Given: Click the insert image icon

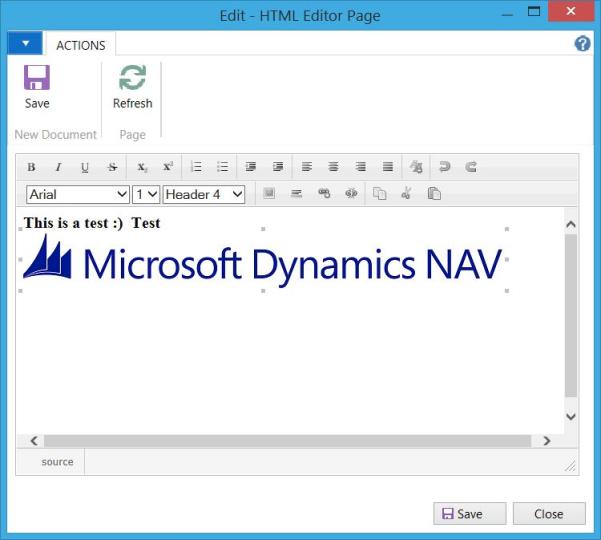Looking at the screenshot, I should [x=269, y=194].
